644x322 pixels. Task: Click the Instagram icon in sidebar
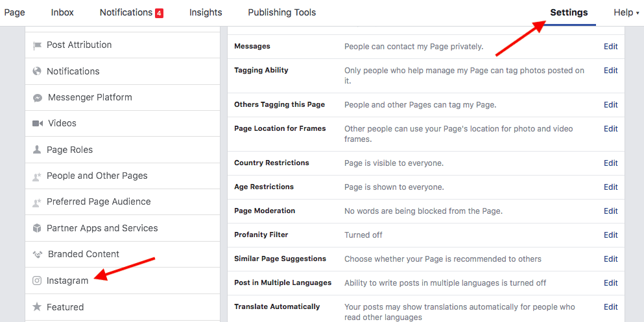click(37, 281)
